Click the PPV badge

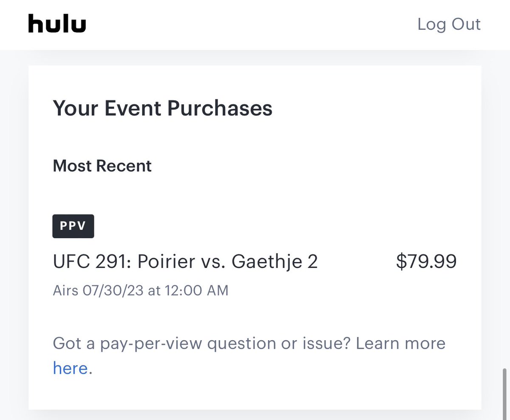[x=73, y=226]
